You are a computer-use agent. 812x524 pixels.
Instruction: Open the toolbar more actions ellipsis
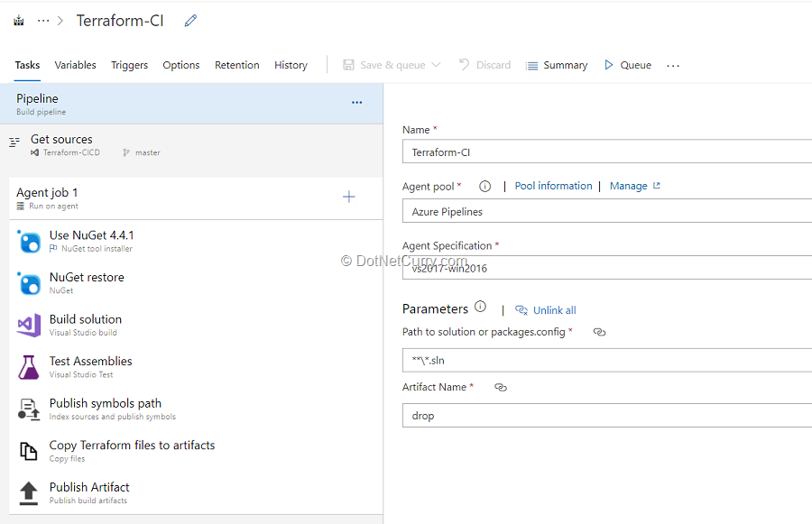pyautogui.click(x=673, y=66)
